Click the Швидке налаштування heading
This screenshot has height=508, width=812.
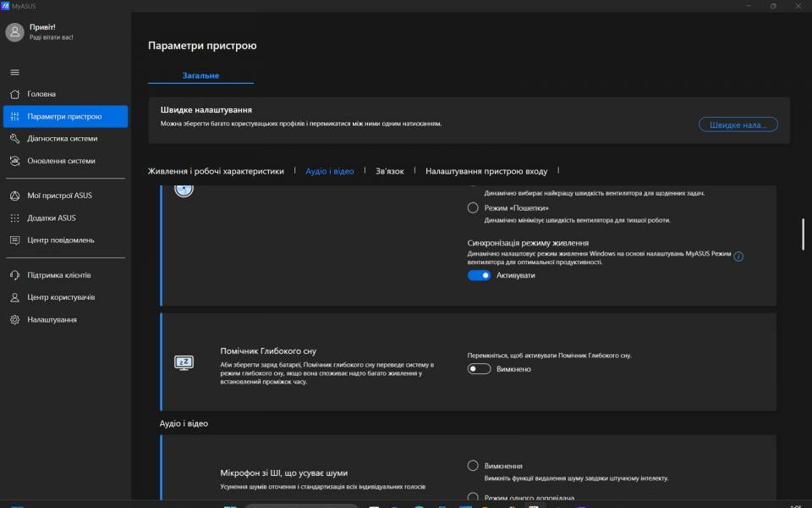[206, 110]
